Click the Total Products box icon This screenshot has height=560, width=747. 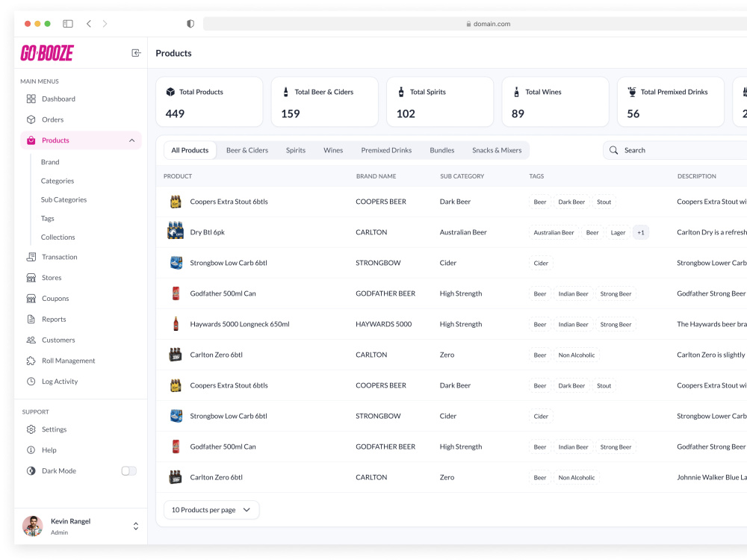(x=170, y=92)
